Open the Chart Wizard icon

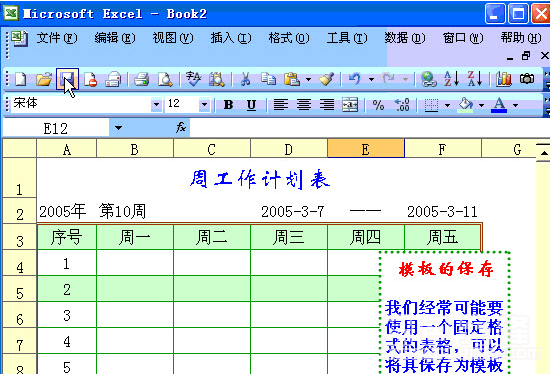503,79
